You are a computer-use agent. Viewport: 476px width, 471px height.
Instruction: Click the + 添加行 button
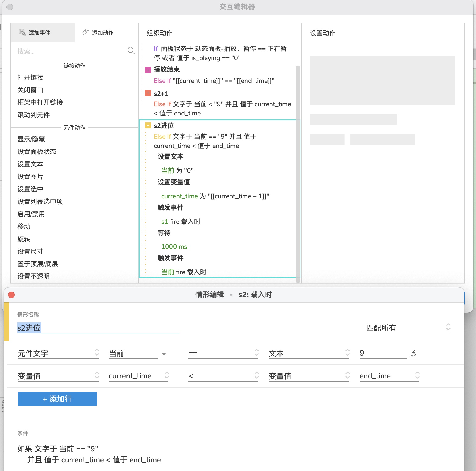[57, 399]
